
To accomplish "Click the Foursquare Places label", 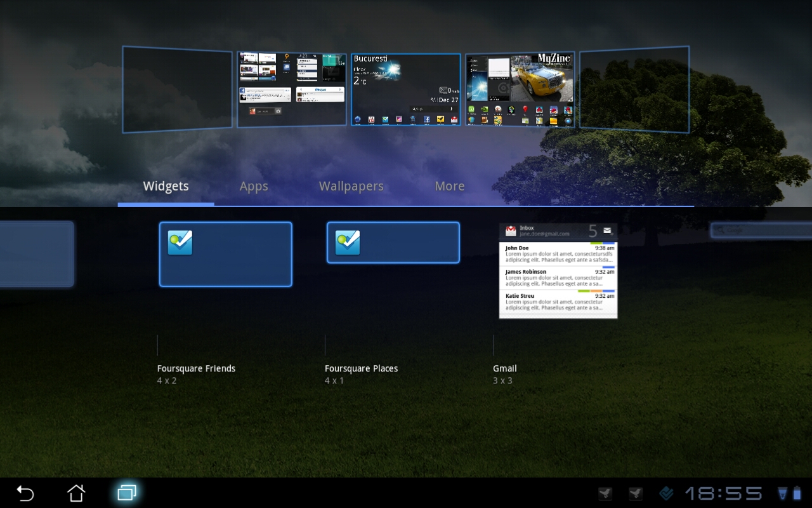I will click(361, 368).
